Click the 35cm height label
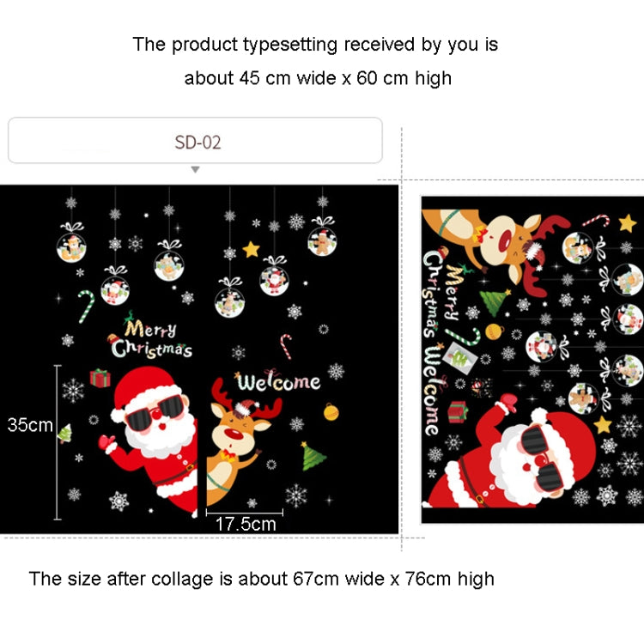644x644 pixels. [30, 425]
